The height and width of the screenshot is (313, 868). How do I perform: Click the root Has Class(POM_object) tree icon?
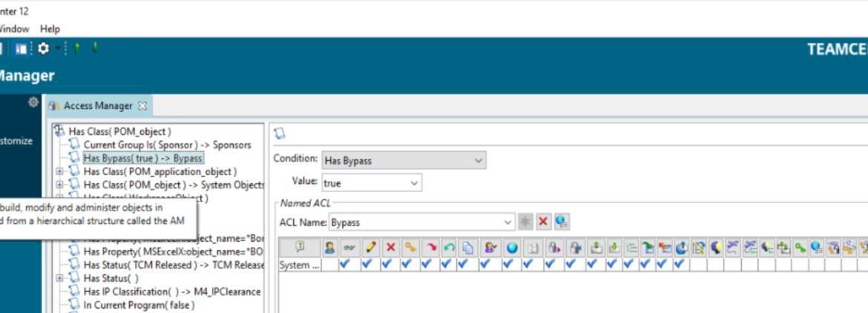(59, 131)
